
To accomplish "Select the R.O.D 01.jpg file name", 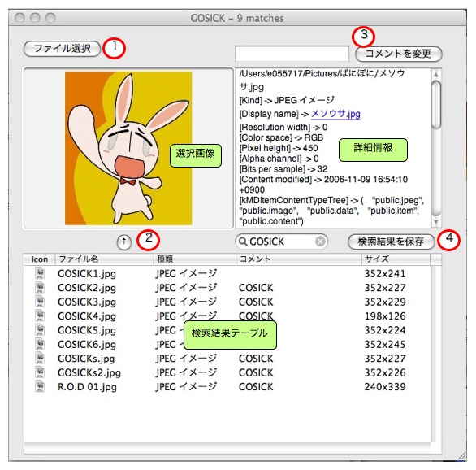I will (x=87, y=387).
